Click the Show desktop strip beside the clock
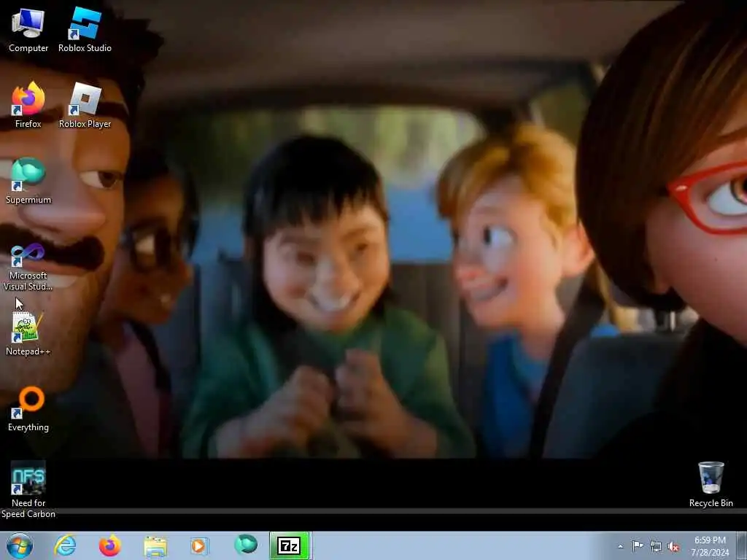This screenshot has height=560, width=747. click(x=742, y=545)
